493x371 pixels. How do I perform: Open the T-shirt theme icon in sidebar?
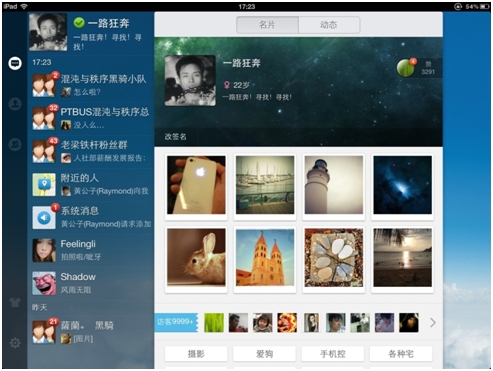[x=15, y=302]
